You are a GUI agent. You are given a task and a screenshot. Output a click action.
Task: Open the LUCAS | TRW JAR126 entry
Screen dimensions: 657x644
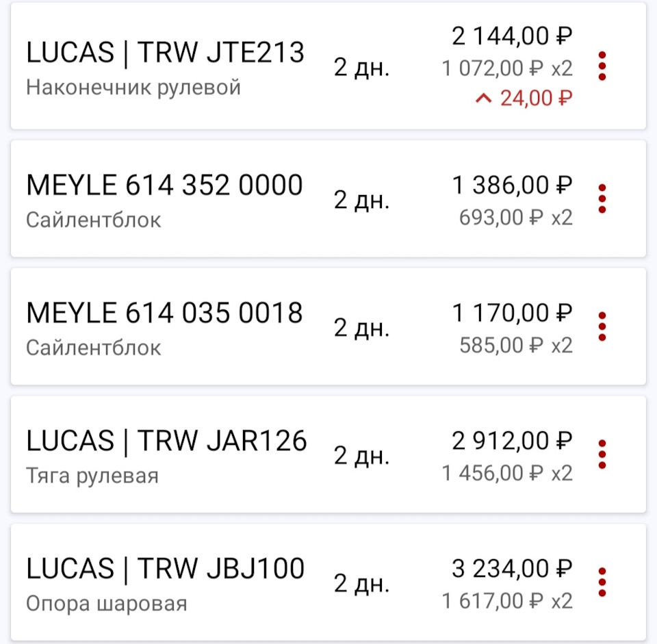[328, 454]
